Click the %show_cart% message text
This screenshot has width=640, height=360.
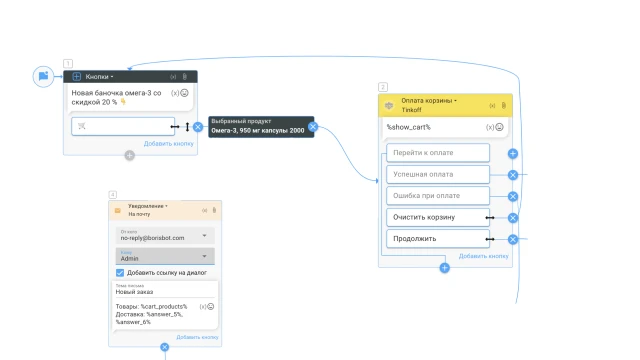tap(409, 127)
